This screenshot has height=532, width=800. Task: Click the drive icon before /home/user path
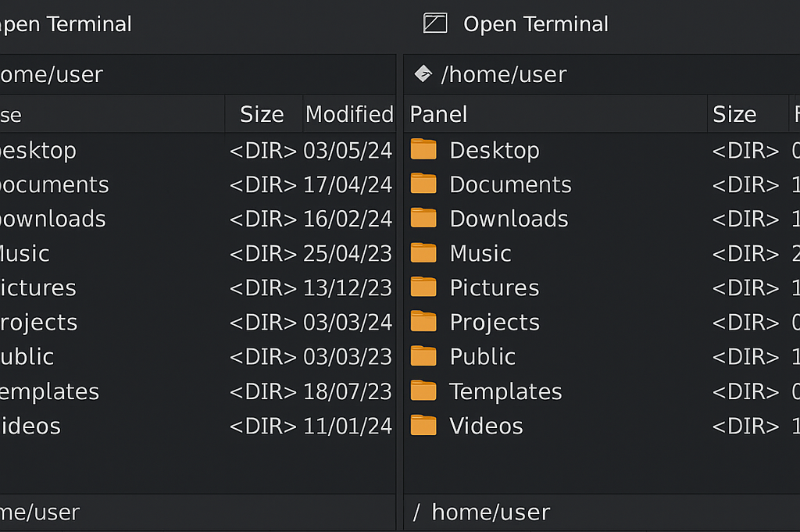[x=423, y=73]
